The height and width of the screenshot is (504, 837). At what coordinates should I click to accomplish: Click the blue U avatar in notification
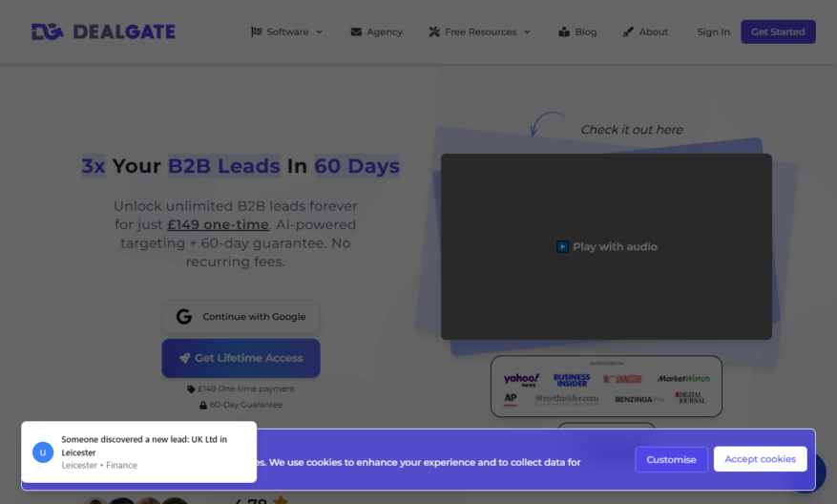pos(43,452)
